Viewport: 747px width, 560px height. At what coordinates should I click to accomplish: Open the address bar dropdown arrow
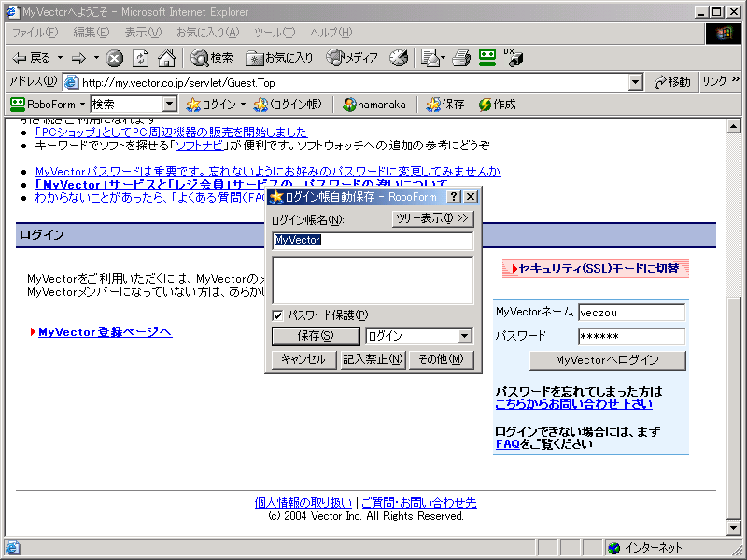click(635, 82)
